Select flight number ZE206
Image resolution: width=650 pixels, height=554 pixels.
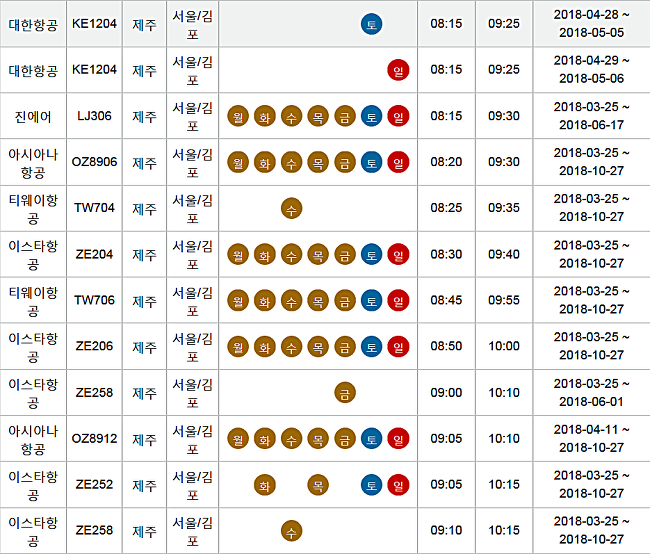(94, 346)
